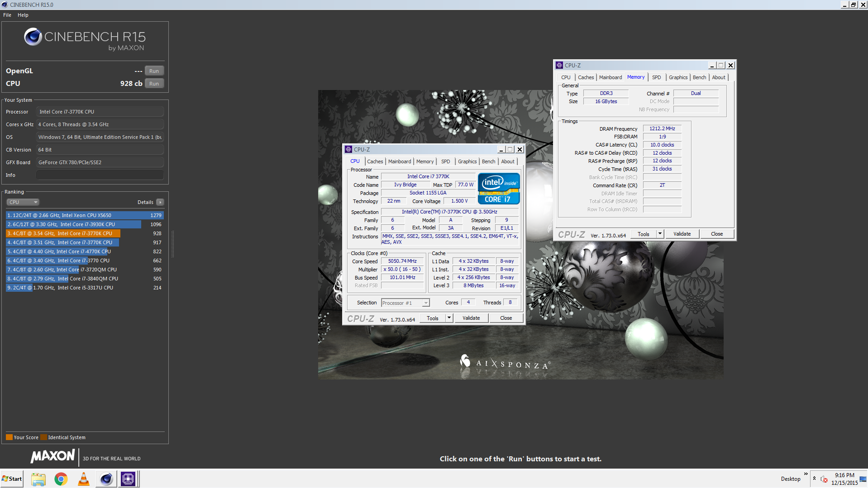The height and width of the screenshot is (488, 868).
Task: Open Caches tab in Memory CPU-Z window
Action: [x=586, y=77]
